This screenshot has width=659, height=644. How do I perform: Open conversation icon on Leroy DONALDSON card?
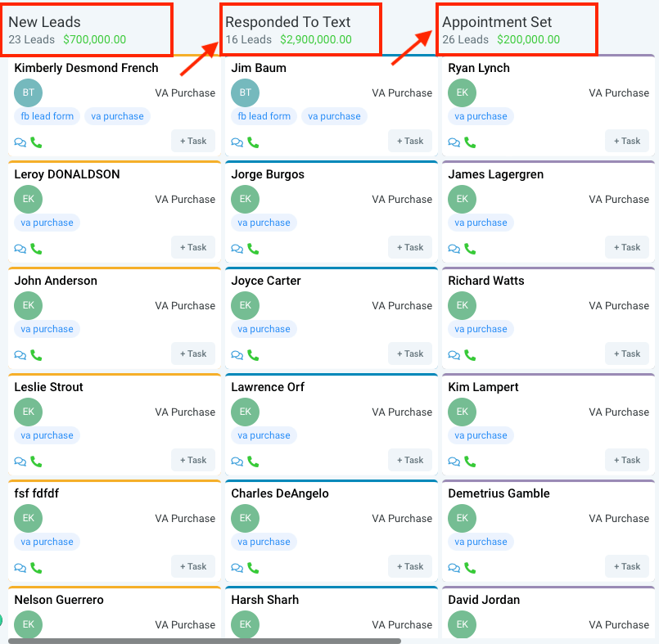click(x=20, y=249)
